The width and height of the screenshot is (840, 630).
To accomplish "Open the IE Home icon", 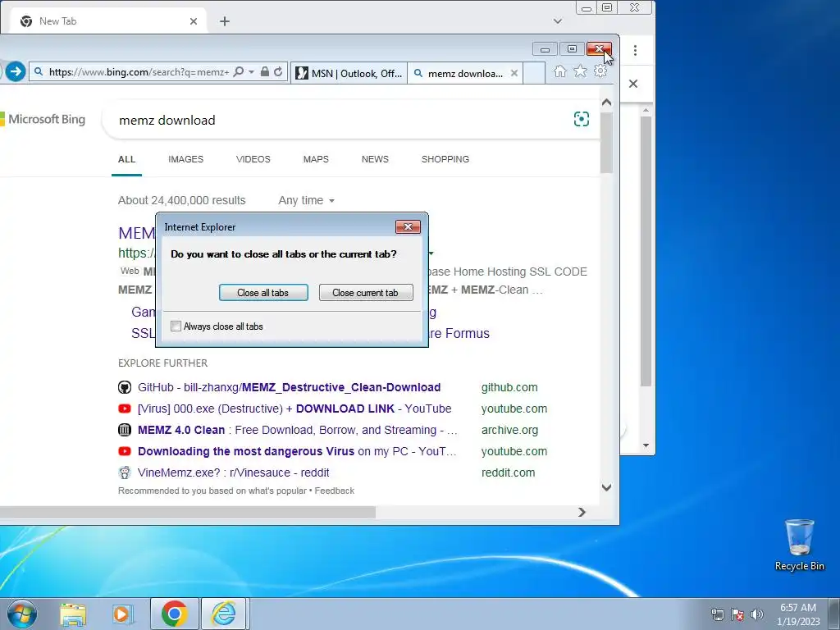I will tap(559, 71).
